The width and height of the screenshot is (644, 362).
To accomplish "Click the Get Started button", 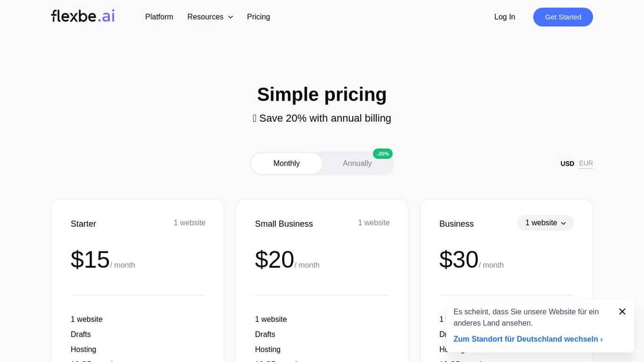I will click(563, 17).
